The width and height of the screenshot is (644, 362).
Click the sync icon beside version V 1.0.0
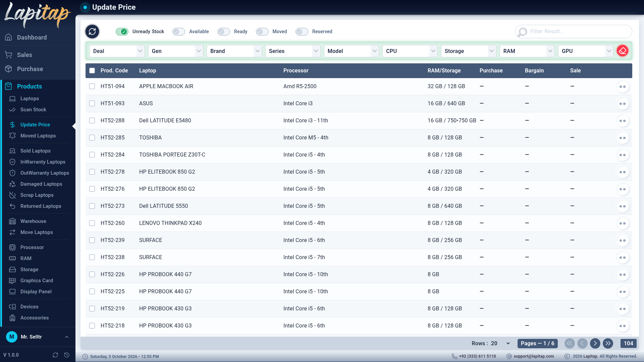pyautogui.click(x=55, y=355)
